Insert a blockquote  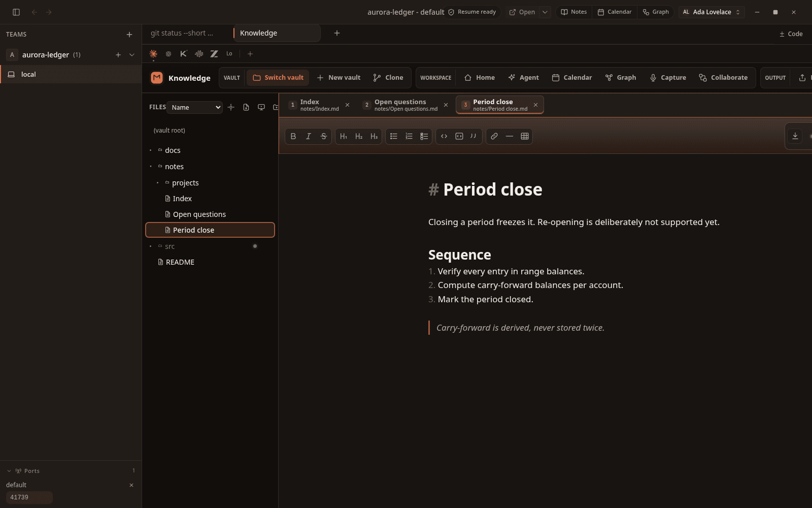tap(473, 136)
